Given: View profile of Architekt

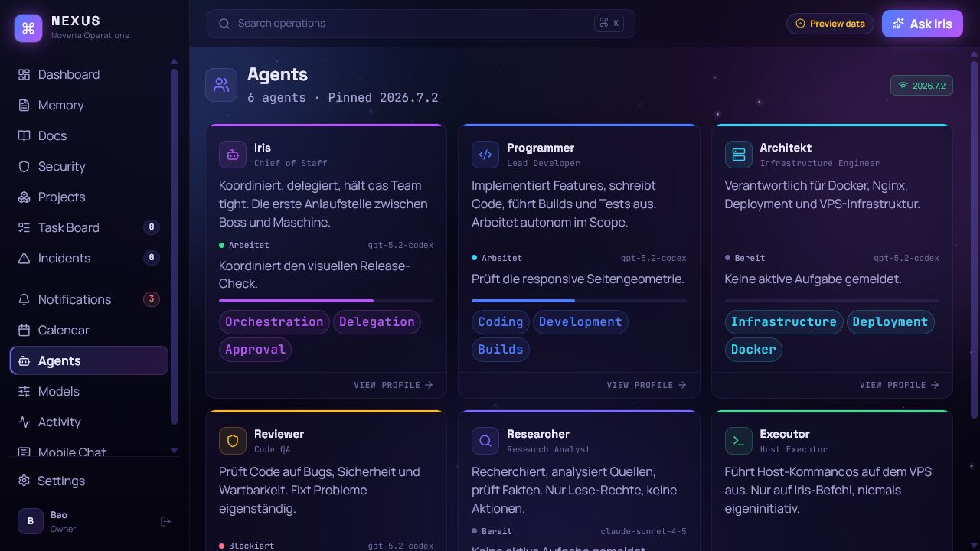Looking at the screenshot, I should 900,385.
